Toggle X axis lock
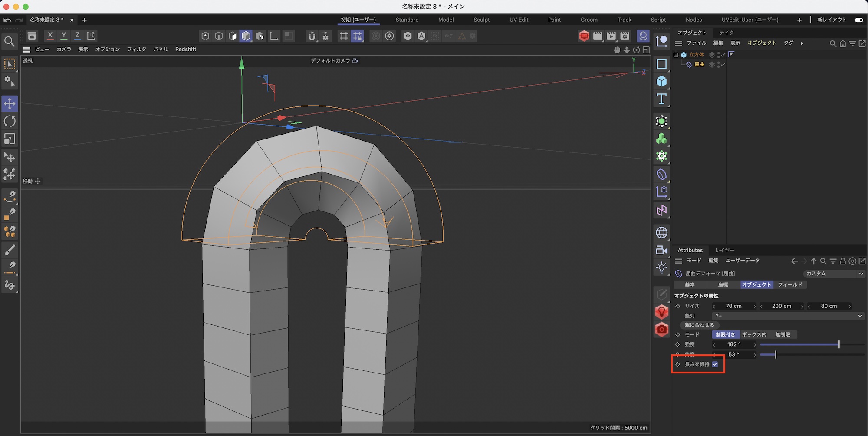 click(x=50, y=36)
